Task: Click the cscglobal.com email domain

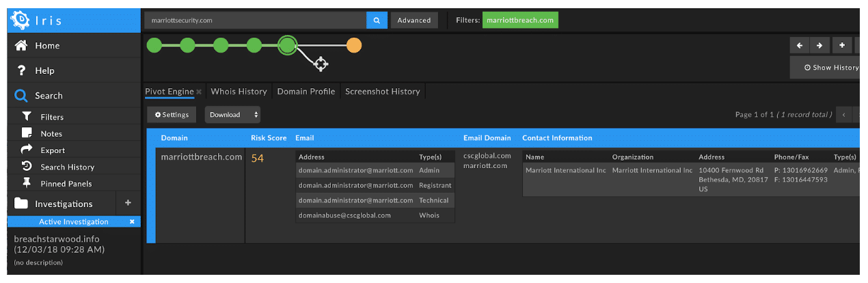Action: 487,156
